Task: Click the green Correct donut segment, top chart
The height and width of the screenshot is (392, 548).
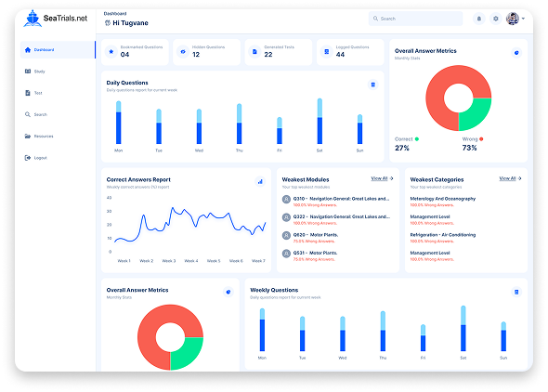Action: [x=474, y=112]
